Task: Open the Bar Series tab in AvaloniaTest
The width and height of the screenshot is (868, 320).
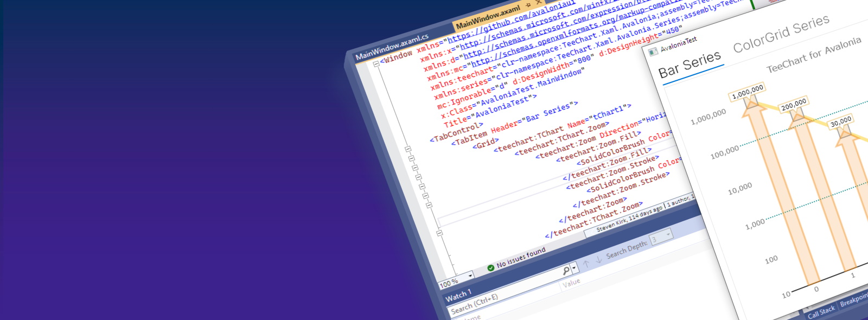Action: tap(690, 64)
